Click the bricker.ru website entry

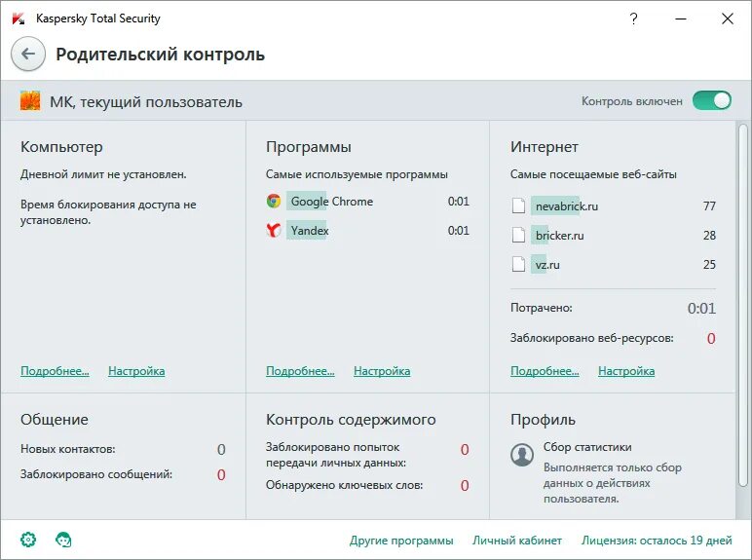558,236
